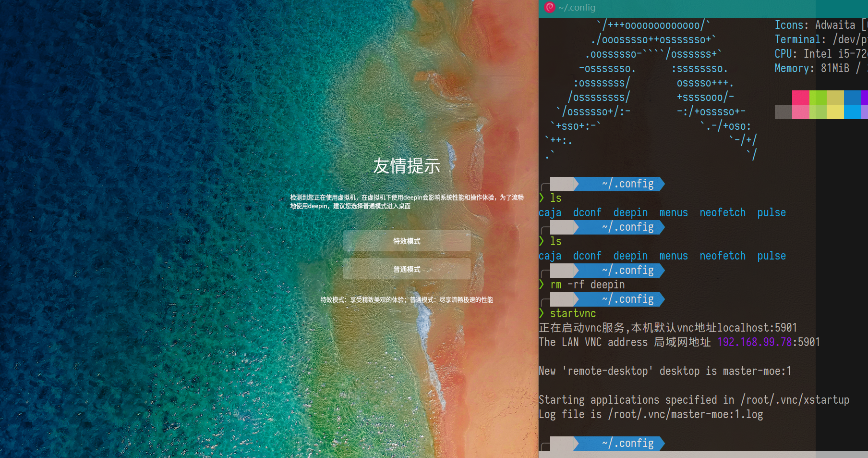The width and height of the screenshot is (868, 458).
Task: Click the 'Memory: 81MiB' neofetch line
Action: click(x=821, y=68)
